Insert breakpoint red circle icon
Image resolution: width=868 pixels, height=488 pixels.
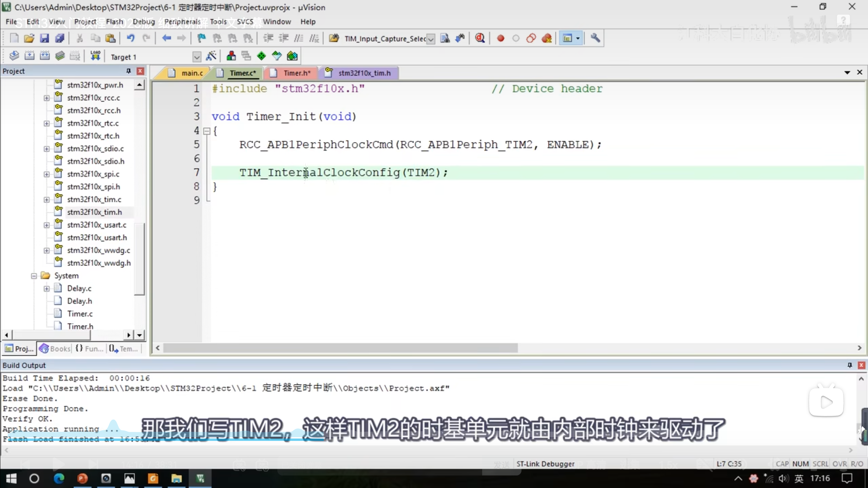(x=500, y=38)
